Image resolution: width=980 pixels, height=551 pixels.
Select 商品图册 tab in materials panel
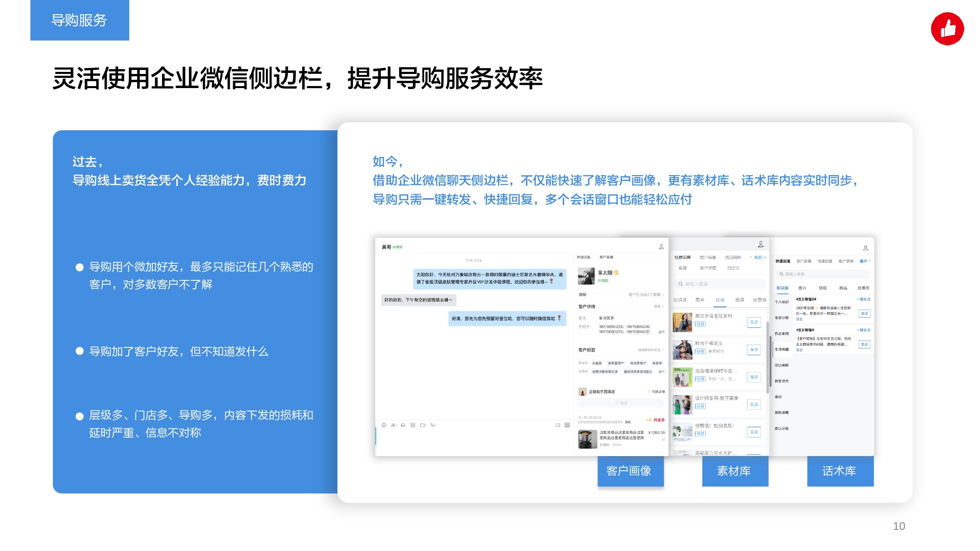pos(733,257)
